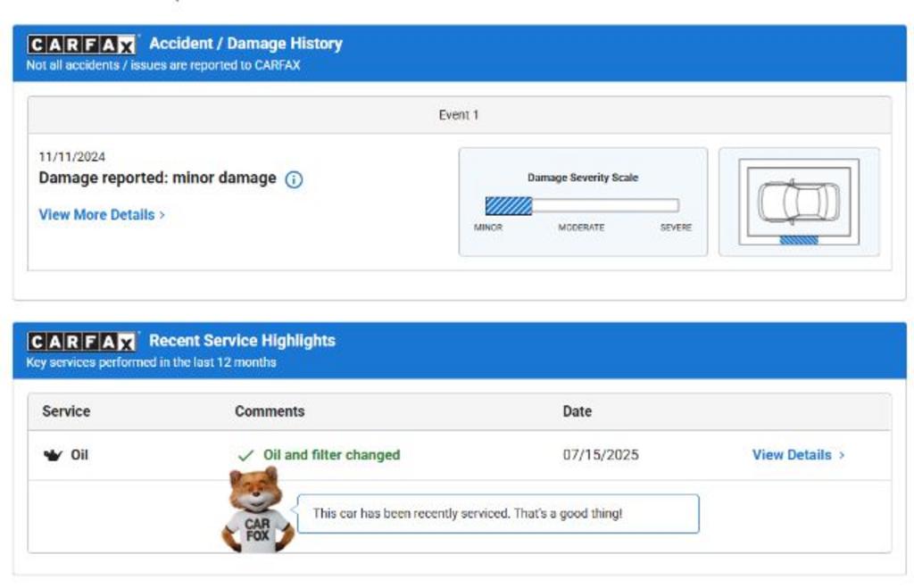Viewport: 914px width, 588px height.
Task: Click the Accident / Damage History title
Action: [x=246, y=44]
